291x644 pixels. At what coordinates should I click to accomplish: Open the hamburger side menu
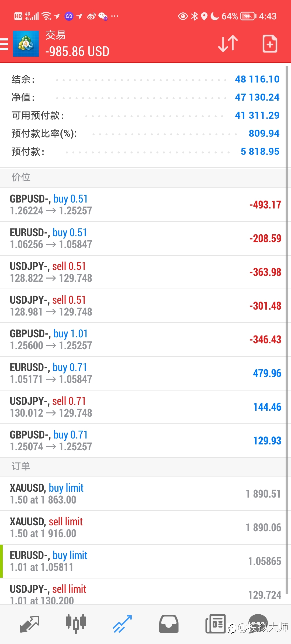pyautogui.click(x=4, y=44)
